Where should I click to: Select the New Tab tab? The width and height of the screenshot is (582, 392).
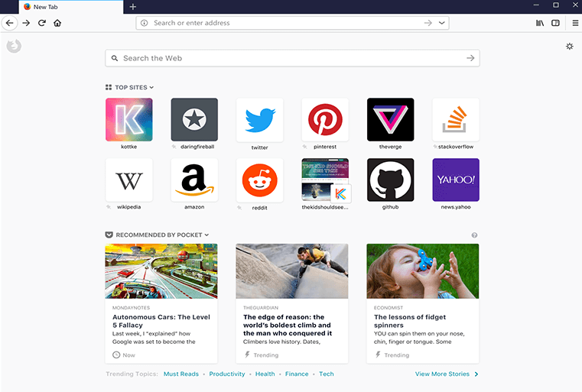[71, 7]
